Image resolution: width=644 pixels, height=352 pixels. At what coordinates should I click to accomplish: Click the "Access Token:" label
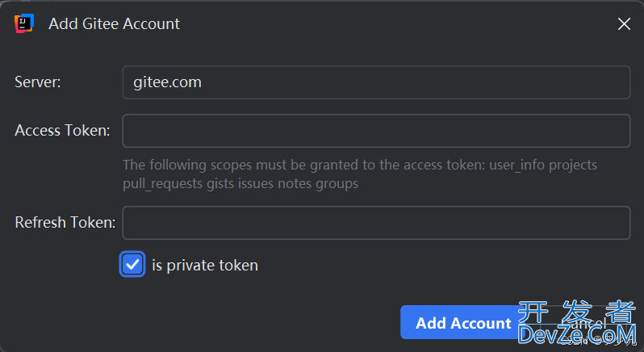pos(62,131)
